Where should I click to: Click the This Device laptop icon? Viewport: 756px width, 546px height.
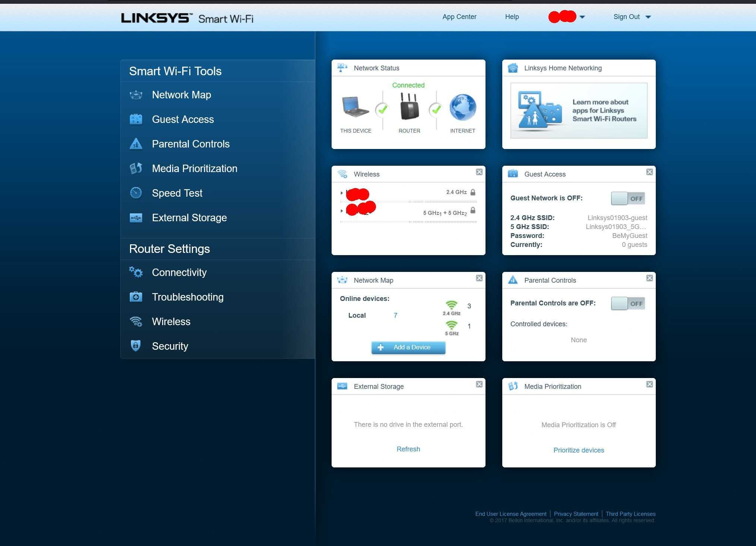coord(355,107)
